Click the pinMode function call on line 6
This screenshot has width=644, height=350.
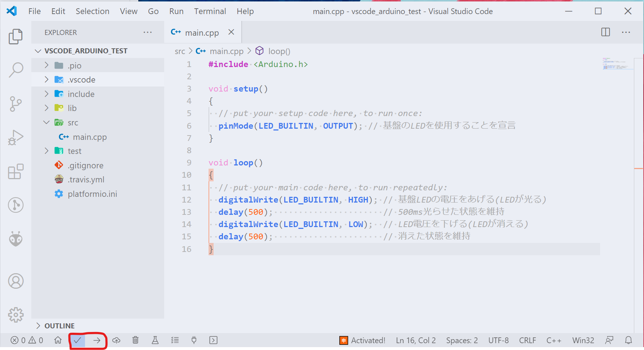tap(236, 126)
